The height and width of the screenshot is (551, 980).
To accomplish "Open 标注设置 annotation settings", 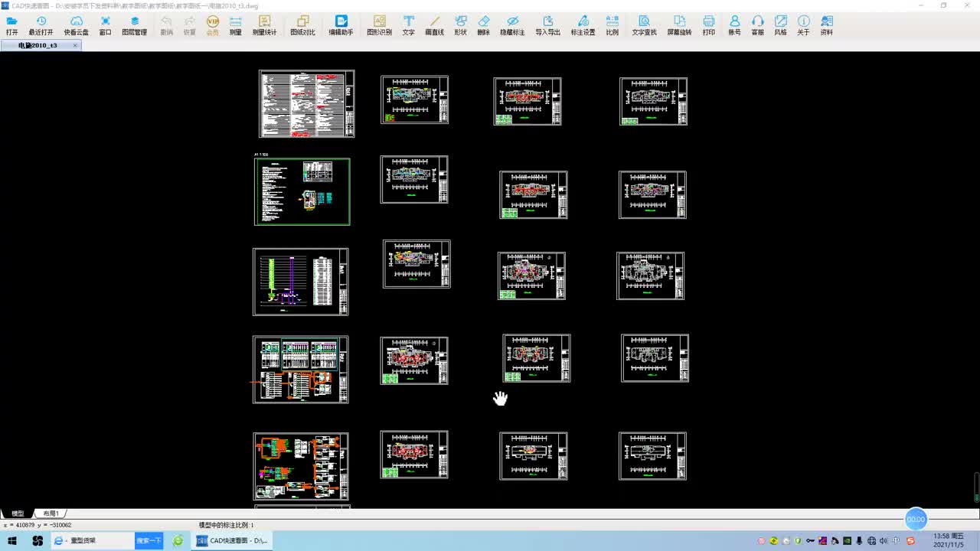I will [x=583, y=25].
